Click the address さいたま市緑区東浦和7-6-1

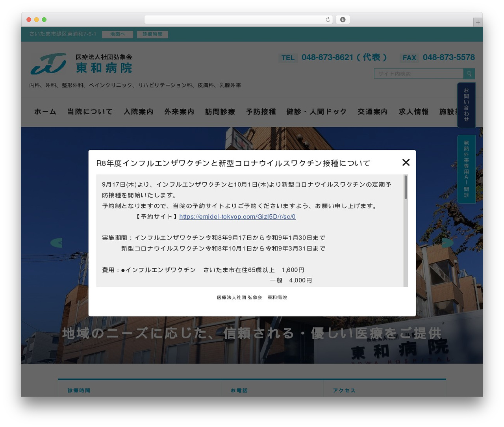[x=63, y=34]
